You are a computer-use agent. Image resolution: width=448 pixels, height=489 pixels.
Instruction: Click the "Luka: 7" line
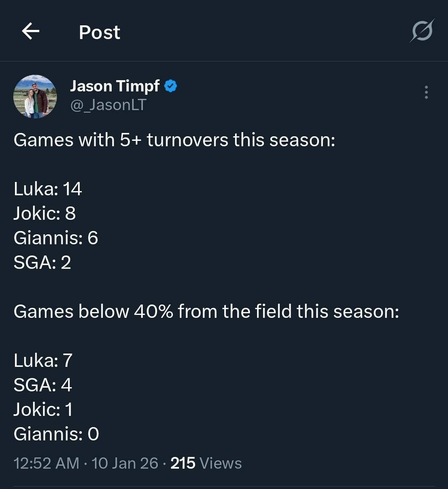[43, 361]
